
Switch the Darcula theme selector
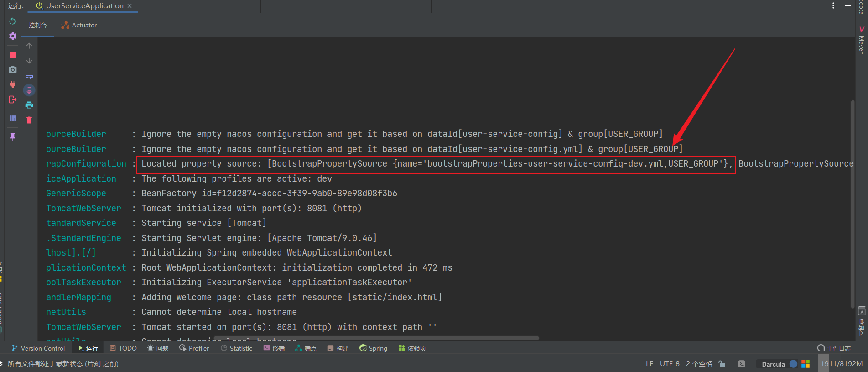773,364
